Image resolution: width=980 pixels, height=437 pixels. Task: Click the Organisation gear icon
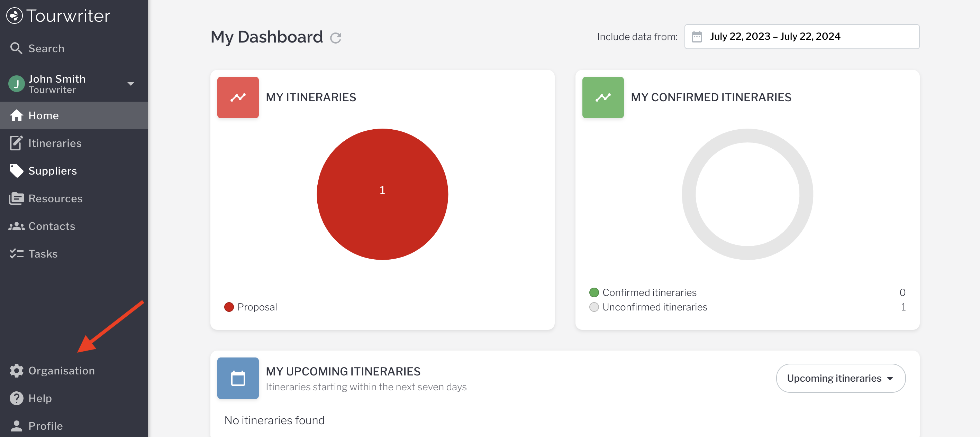coord(16,371)
